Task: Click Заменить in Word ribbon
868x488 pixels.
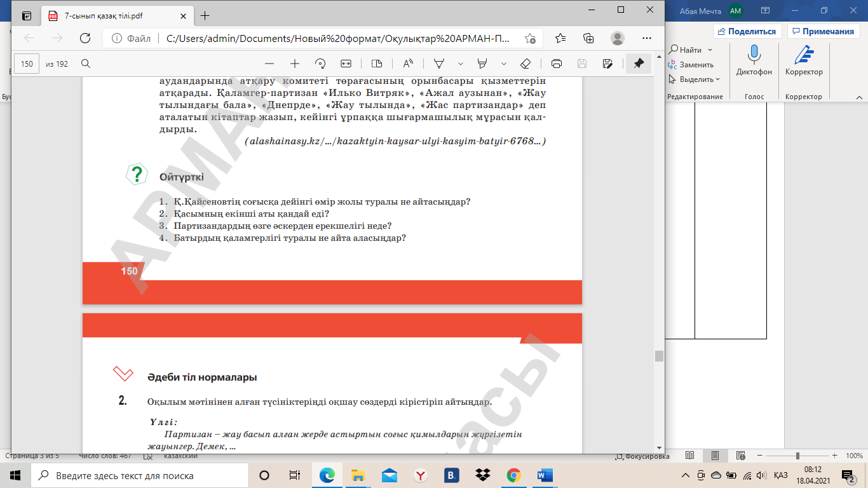Action: coord(691,64)
